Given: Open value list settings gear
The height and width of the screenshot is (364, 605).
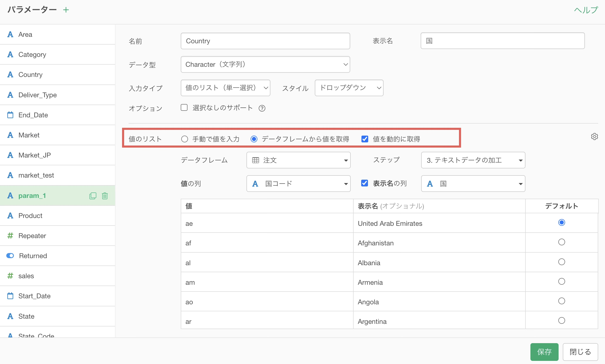Looking at the screenshot, I should point(594,136).
